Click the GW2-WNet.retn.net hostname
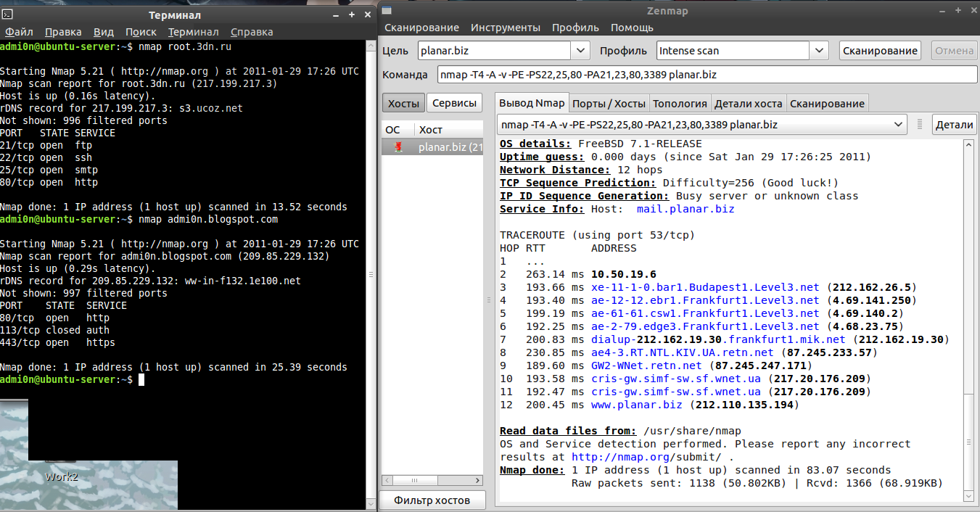980x512 pixels. [x=646, y=366]
